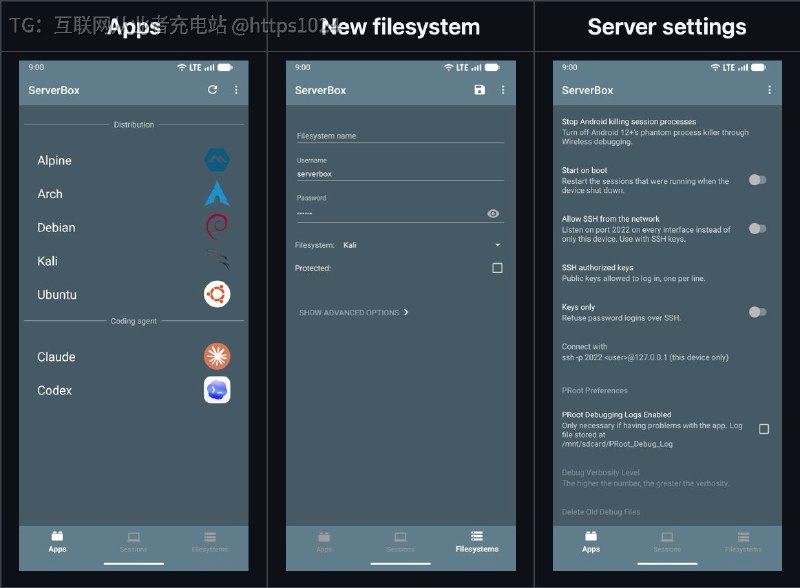Check the Protected checkbox
The image size is (800, 588).
click(497, 268)
